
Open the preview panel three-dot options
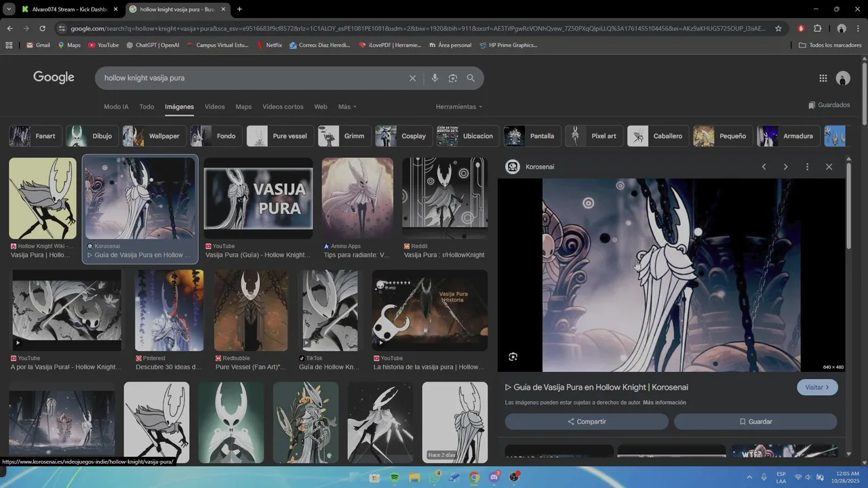click(x=807, y=167)
